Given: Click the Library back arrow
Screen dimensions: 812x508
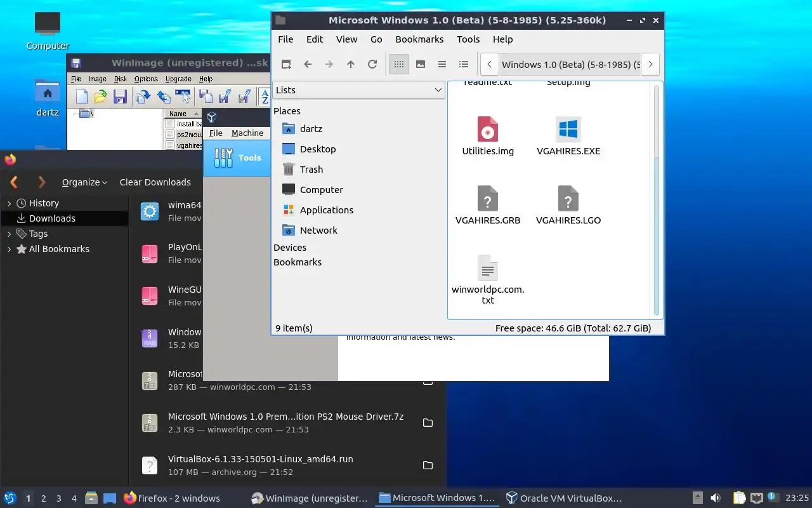Looking at the screenshot, I should click(14, 182).
